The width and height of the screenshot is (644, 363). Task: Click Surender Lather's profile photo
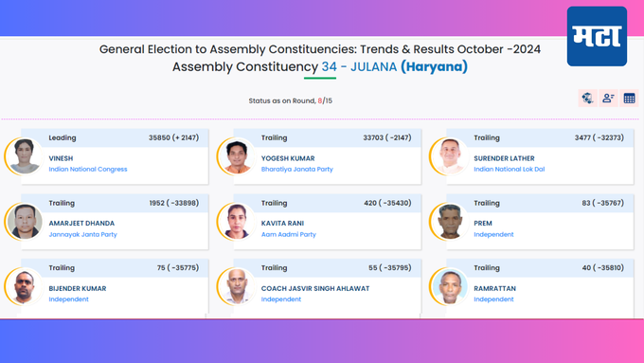[449, 156]
